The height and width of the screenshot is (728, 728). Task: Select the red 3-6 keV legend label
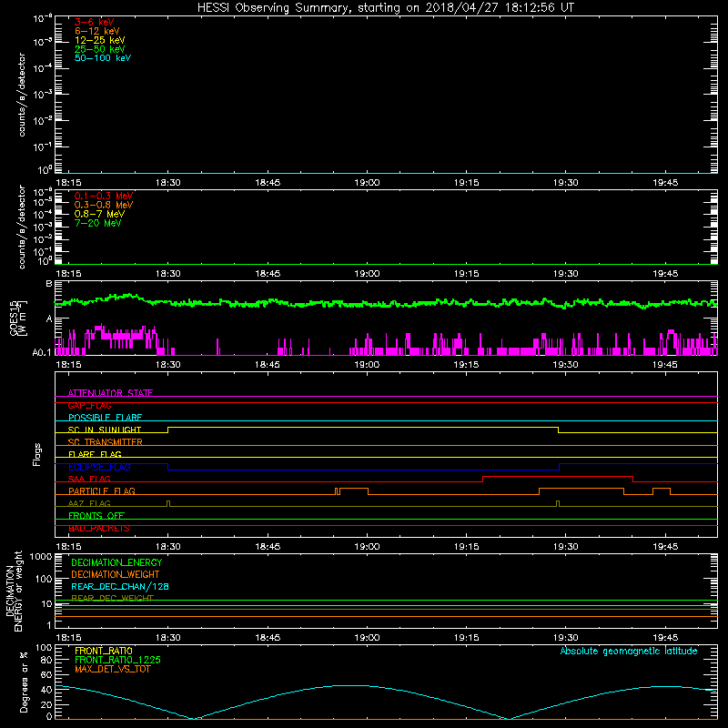pos(95,22)
